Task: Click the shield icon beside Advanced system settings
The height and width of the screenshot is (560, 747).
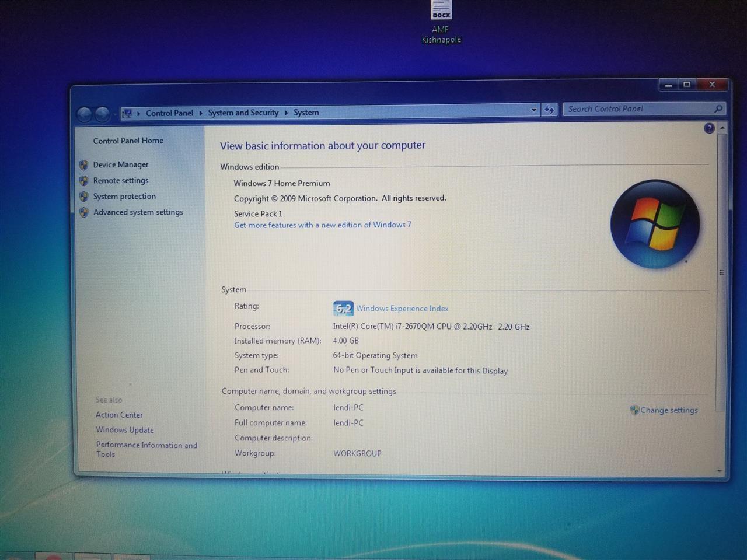Action: 84,212
